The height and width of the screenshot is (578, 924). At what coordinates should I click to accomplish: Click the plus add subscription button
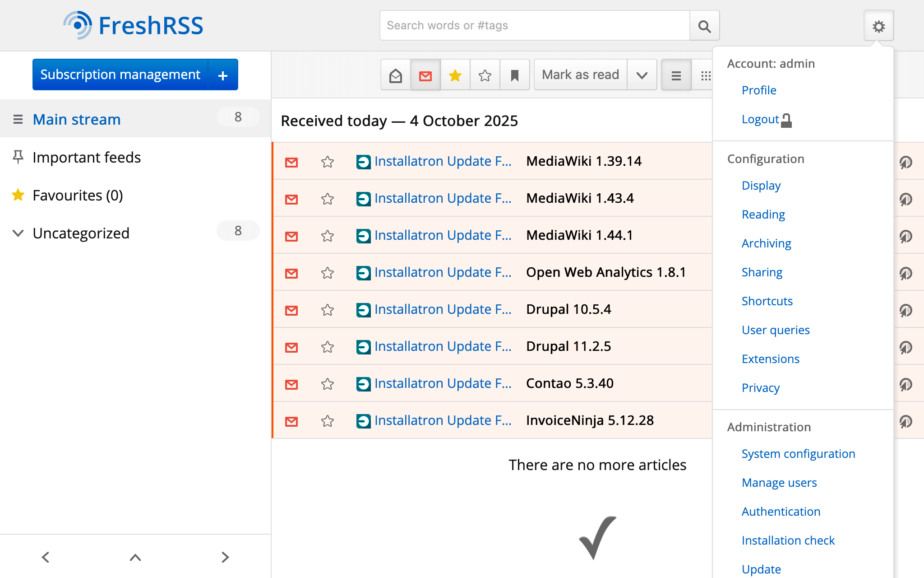click(223, 75)
